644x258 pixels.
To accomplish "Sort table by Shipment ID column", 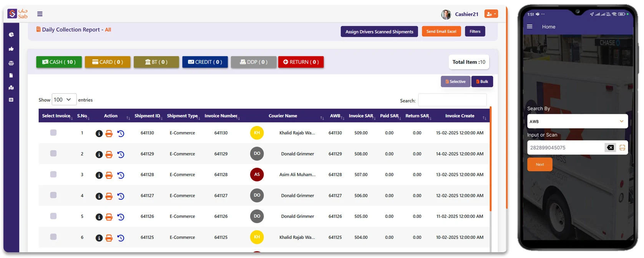I will (x=147, y=116).
